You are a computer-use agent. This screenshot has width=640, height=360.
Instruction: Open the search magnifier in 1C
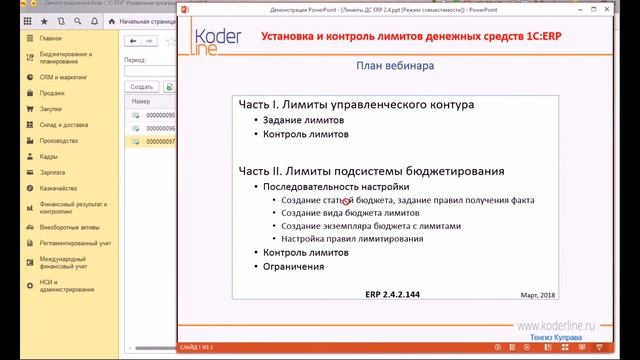point(78,21)
